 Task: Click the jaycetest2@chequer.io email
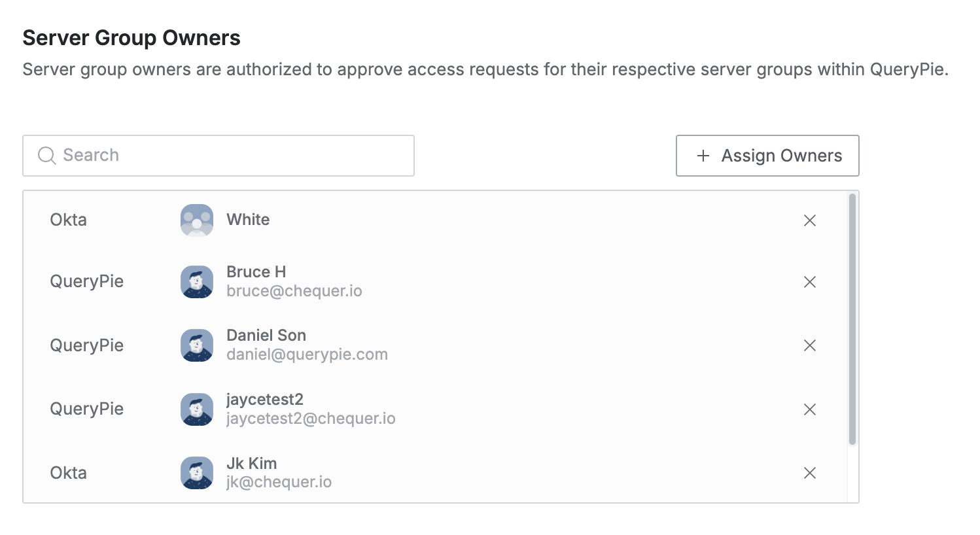pos(311,419)
